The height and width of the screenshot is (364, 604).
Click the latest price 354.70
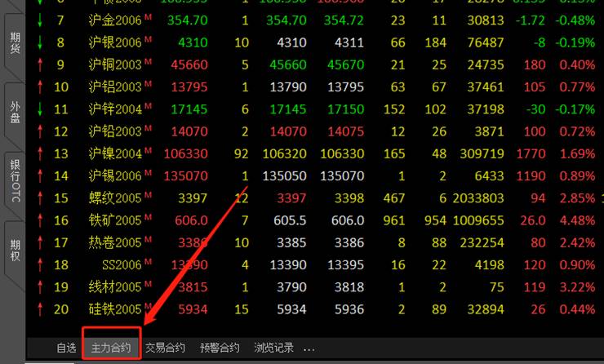click(x=187, y=20)
